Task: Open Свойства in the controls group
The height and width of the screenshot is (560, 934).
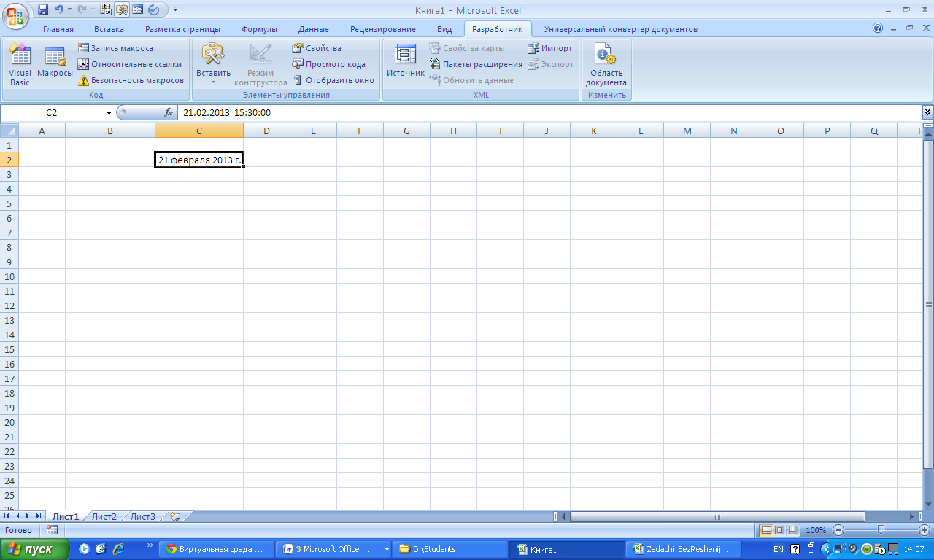Action: [317, 48]
